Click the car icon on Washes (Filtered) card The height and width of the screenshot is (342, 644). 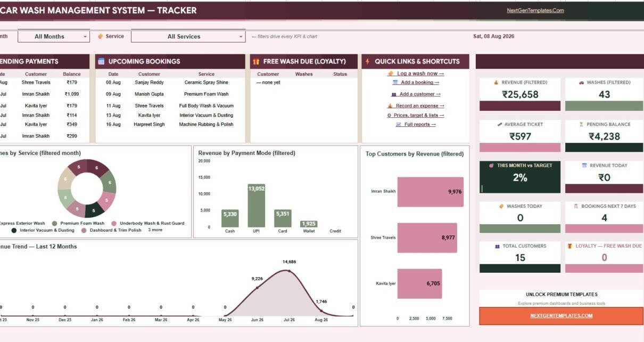(x=581, y=83)
